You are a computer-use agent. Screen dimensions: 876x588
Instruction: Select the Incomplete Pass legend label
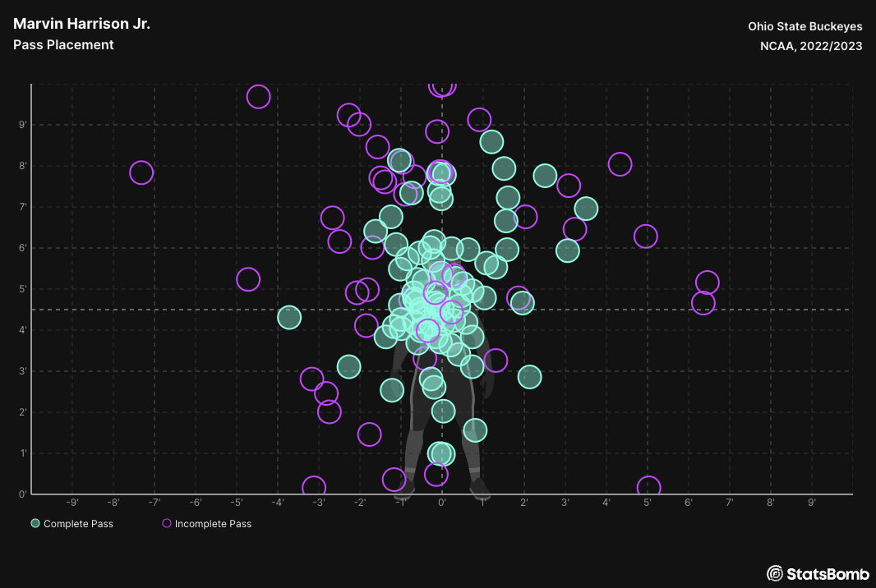click(213, 524)
